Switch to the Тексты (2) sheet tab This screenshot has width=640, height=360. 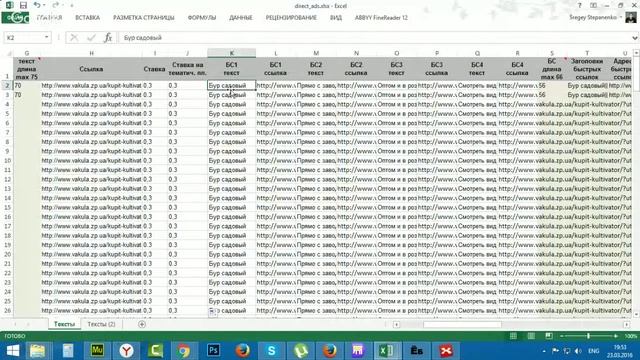point(101,324)
